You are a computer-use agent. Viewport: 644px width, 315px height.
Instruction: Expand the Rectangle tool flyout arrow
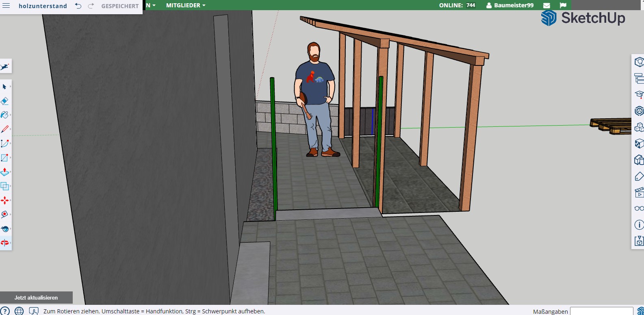point(10,158)
